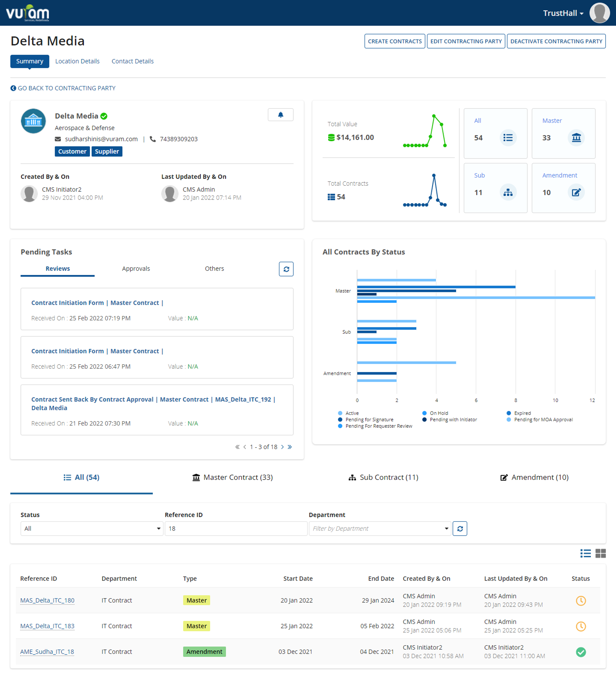Click the green coins Total Value icon
This screenshot has height=676, width=616.
tap(331, 137)
